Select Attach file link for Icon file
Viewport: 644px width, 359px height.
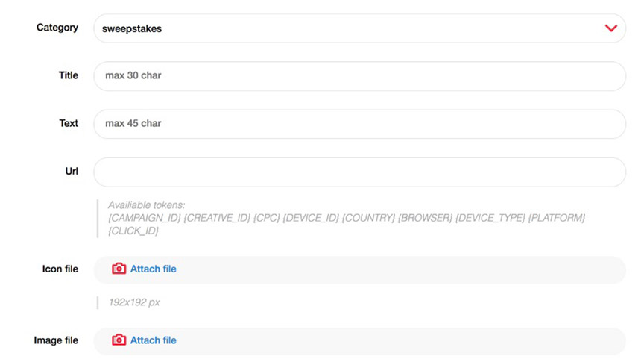pos(154,269)
